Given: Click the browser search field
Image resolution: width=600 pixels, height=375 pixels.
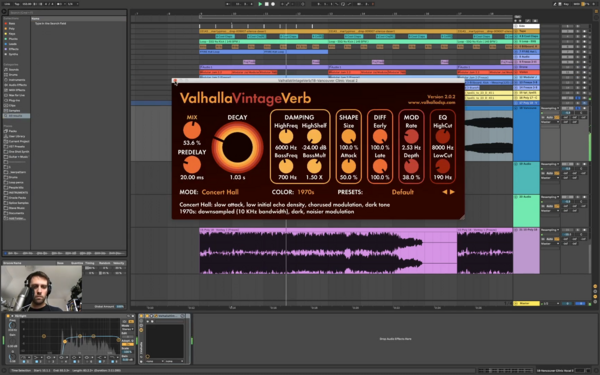Looking at the screenshot, I should click(x=67, y=13).
